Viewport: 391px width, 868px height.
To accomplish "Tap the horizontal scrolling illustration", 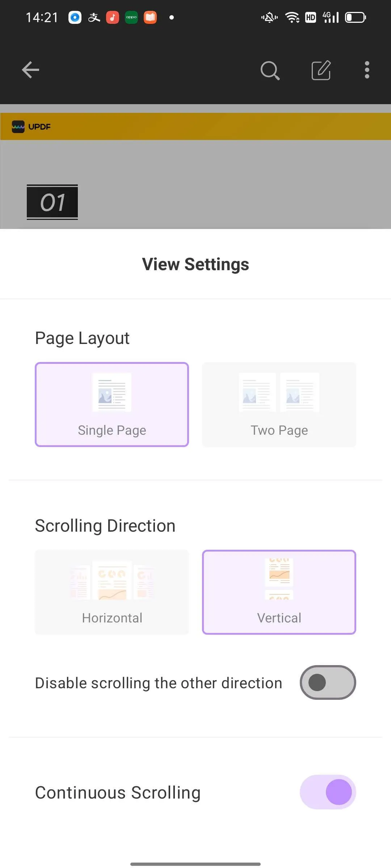I will point(112,580).
